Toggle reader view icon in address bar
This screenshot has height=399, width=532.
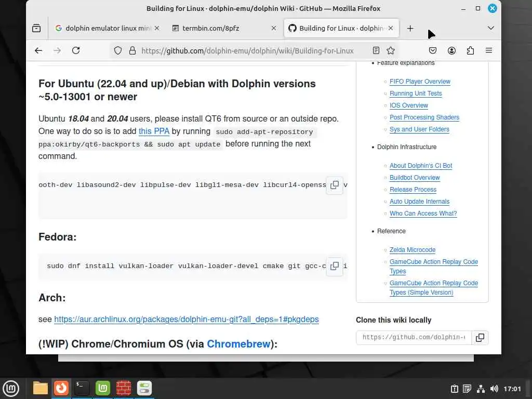(x=376, y=50)
